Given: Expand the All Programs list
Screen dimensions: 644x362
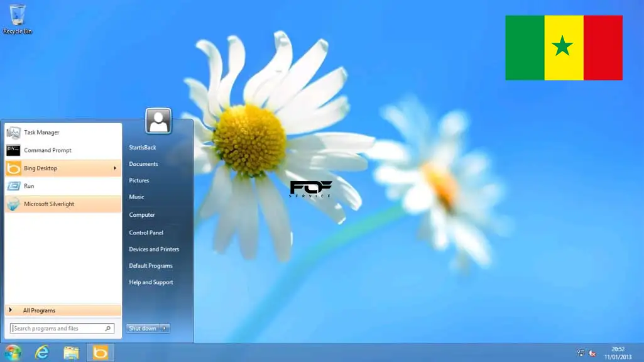Looking at the screenshot, I should pos(40,310).
